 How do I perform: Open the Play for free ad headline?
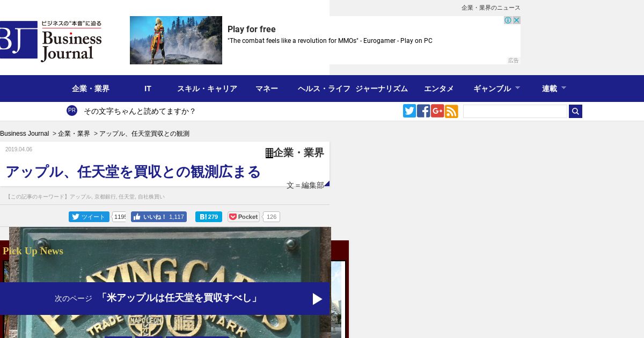252,30
